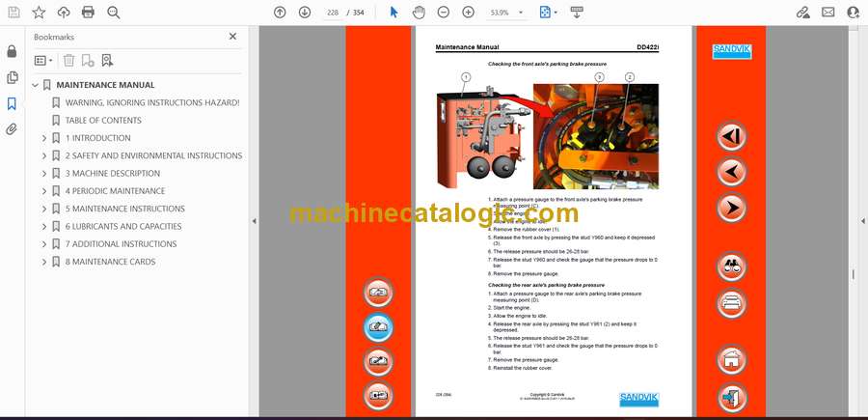The image size is (868, 420).
Task: Activate the hand pan tool
Action: click(419, 13)
